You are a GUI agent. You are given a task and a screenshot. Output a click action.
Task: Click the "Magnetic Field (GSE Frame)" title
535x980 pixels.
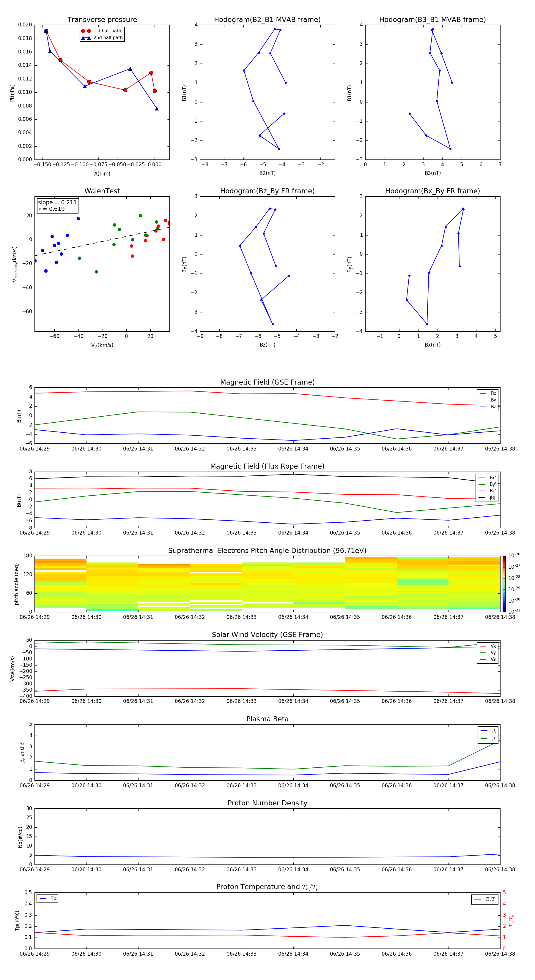(x=267, y=382)
